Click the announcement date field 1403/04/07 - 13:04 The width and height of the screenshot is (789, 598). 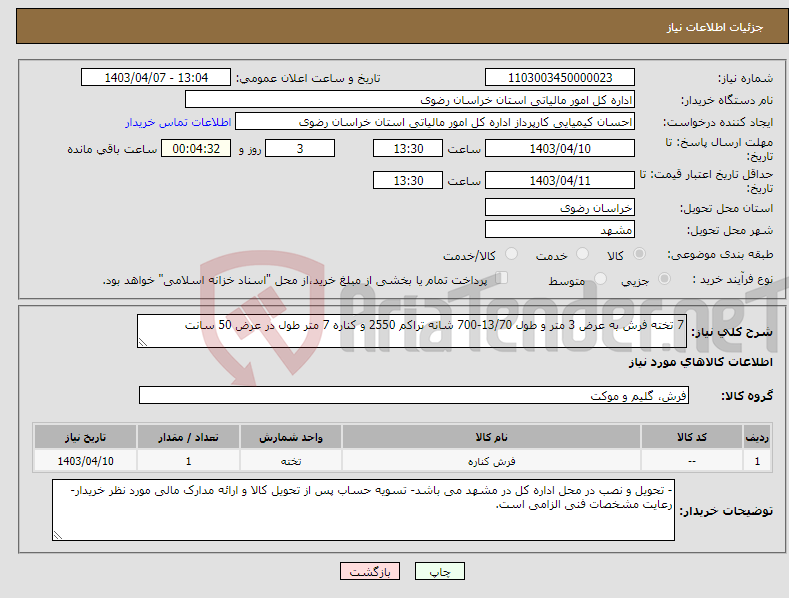coord(156,78)
